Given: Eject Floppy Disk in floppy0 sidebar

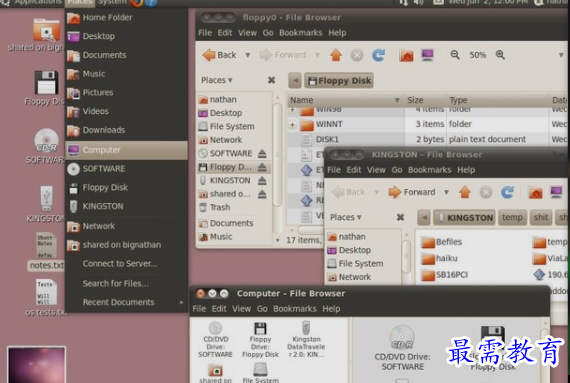Looking at the screenshot, I should tap(262, 167).
